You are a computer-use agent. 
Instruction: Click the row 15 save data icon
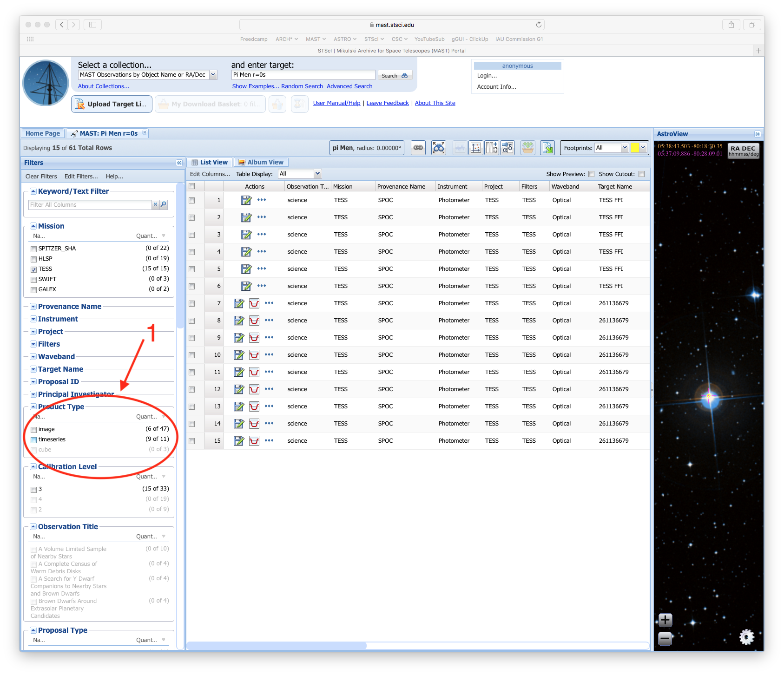tap(239, 441)
